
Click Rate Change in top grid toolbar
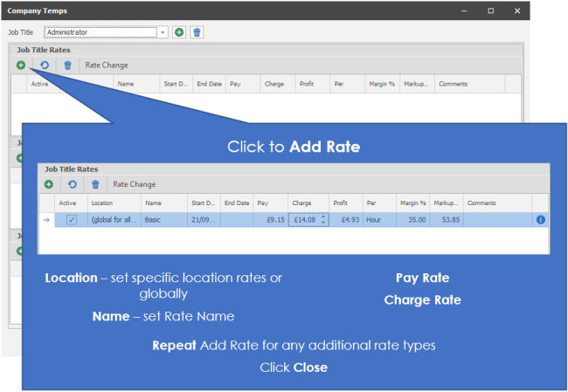coord(107,65)
